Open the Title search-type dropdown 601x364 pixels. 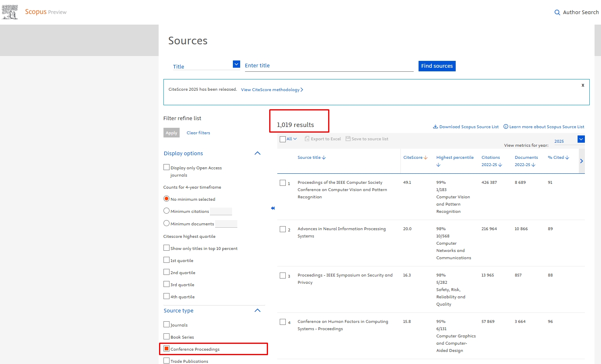[x=237, y=64]
